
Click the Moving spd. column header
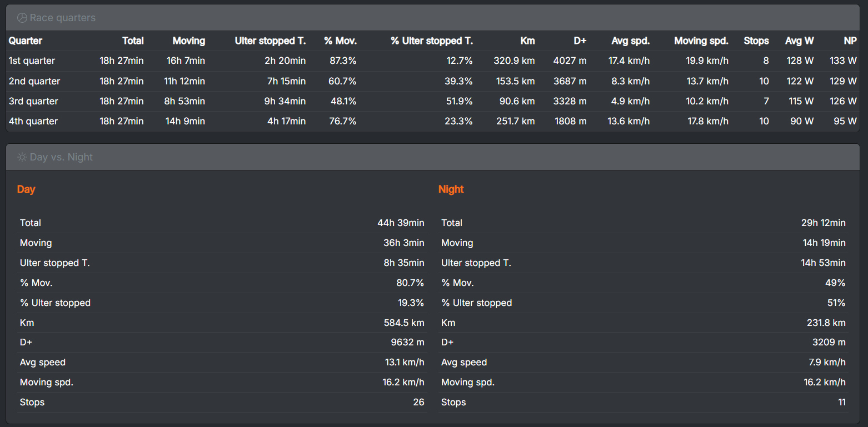tap(701, 41)
